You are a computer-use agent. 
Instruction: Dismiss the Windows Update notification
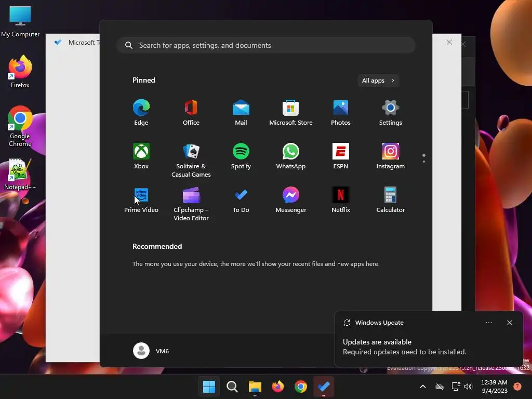pyautogui.click(x=509, y=323)
